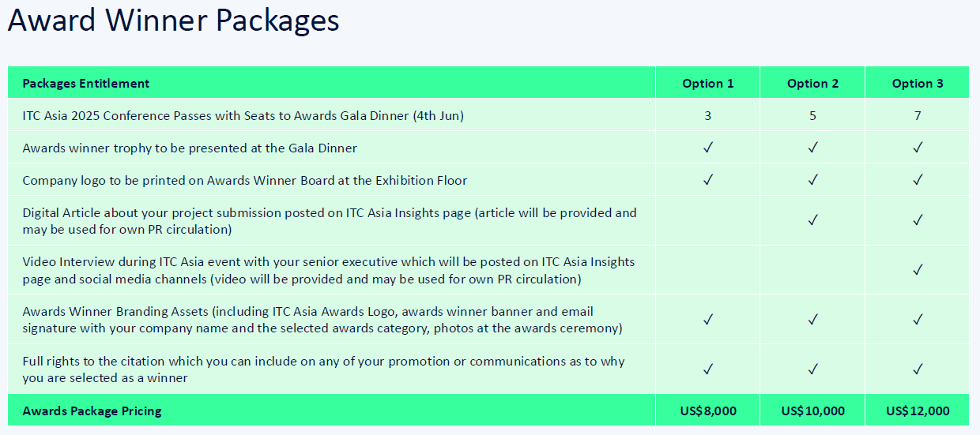Click the Video Interview description text

tap(328, 270)
